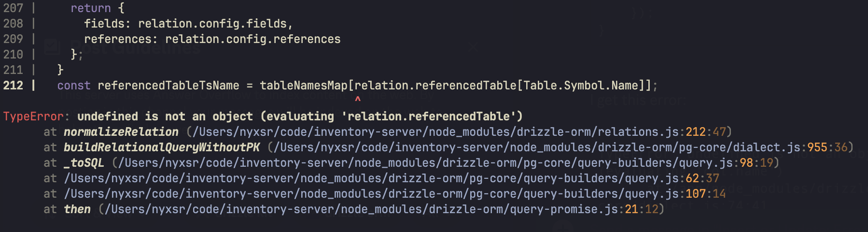This screenshot has width=868, height=232.
Task: Click the normalizeRelation function name
Action: 121,132
